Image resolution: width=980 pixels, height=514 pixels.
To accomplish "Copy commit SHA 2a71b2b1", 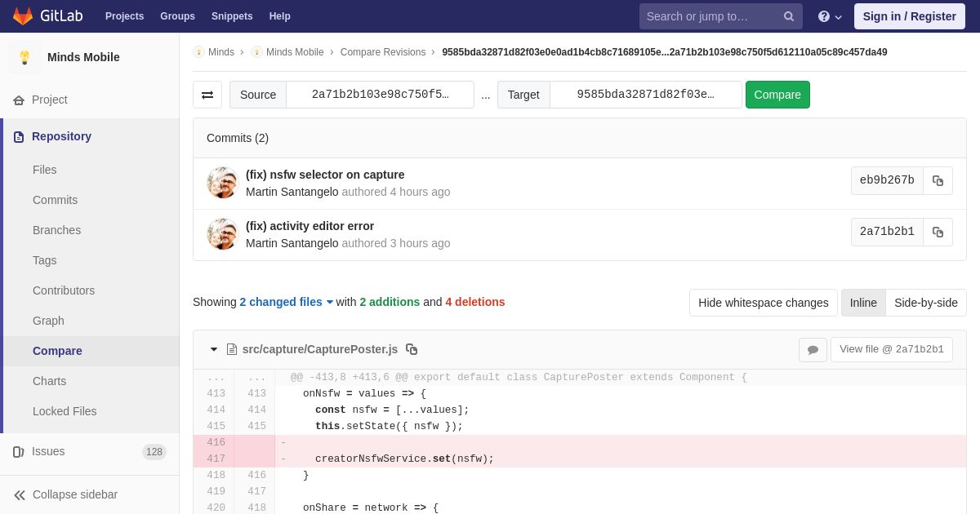I will (x=938, y=233).
